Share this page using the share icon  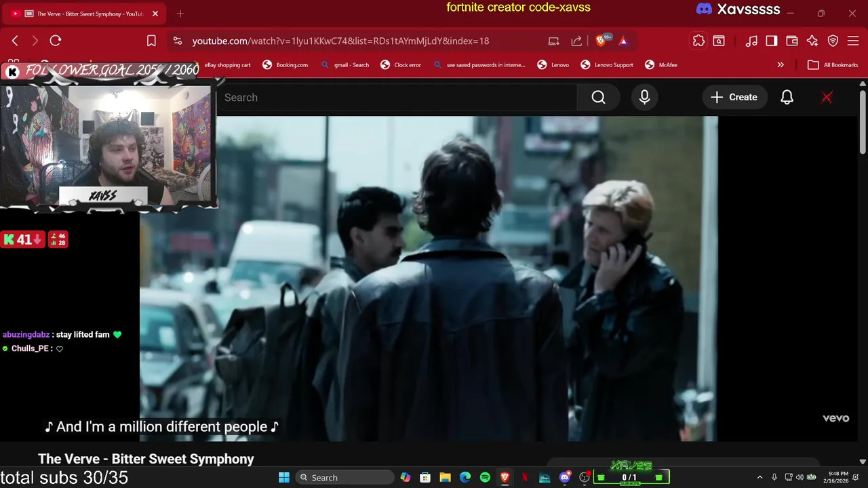click(x=576, y=41)
